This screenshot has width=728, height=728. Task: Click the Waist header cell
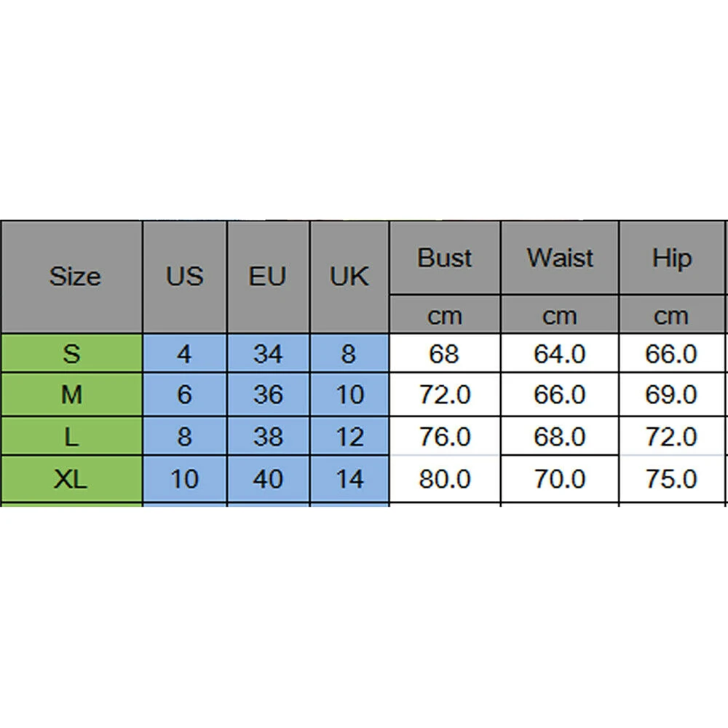tap(559, 258)
